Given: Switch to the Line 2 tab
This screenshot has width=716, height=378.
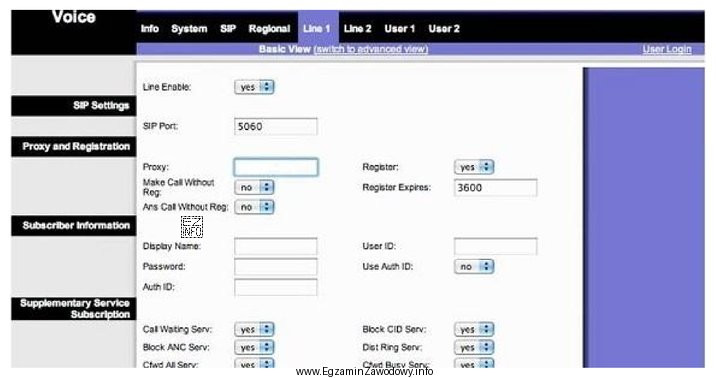Looking at the screenshot, I should (358, 29).
